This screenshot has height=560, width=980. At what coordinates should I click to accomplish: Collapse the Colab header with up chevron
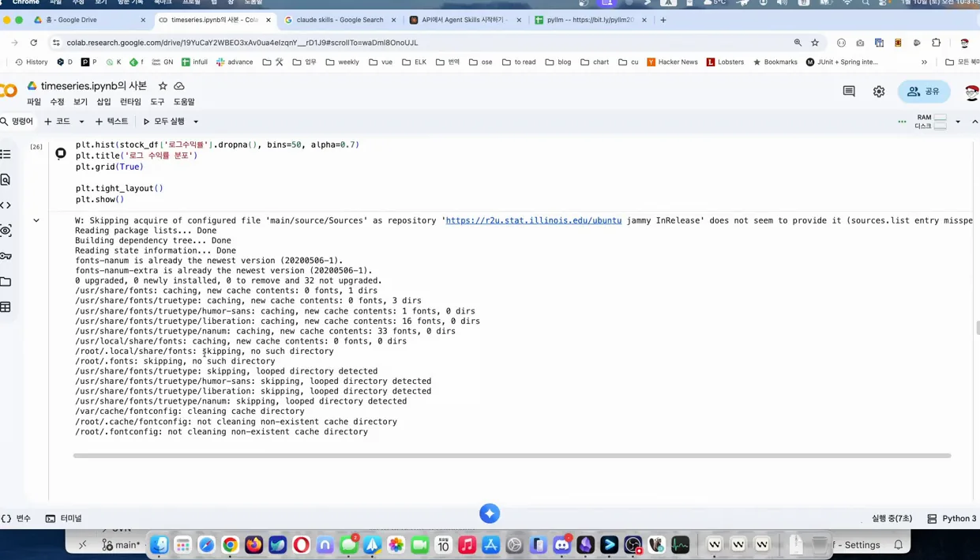[974, 122]
